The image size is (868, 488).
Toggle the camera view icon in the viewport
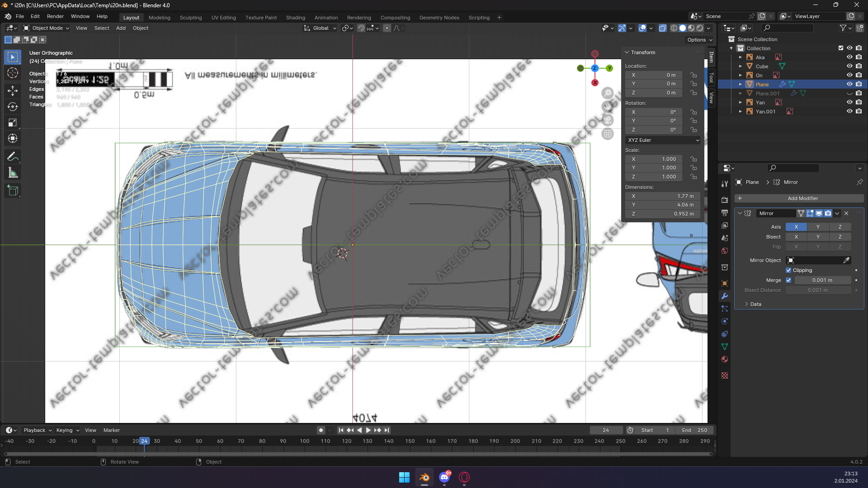coord(608,120)
